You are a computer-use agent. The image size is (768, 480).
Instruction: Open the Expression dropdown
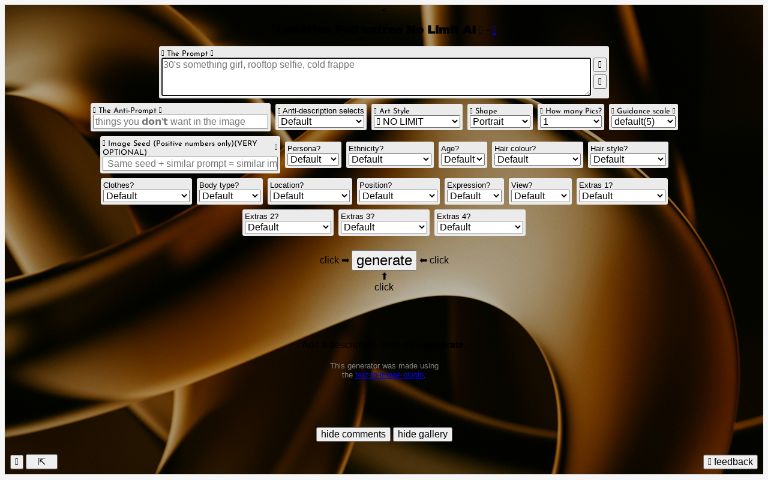pos(474,196)
